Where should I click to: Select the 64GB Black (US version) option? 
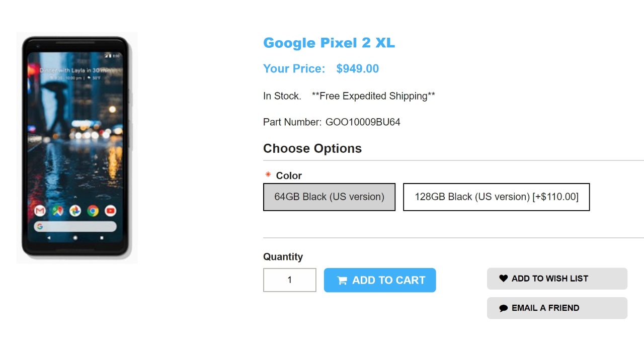(329, 197)
